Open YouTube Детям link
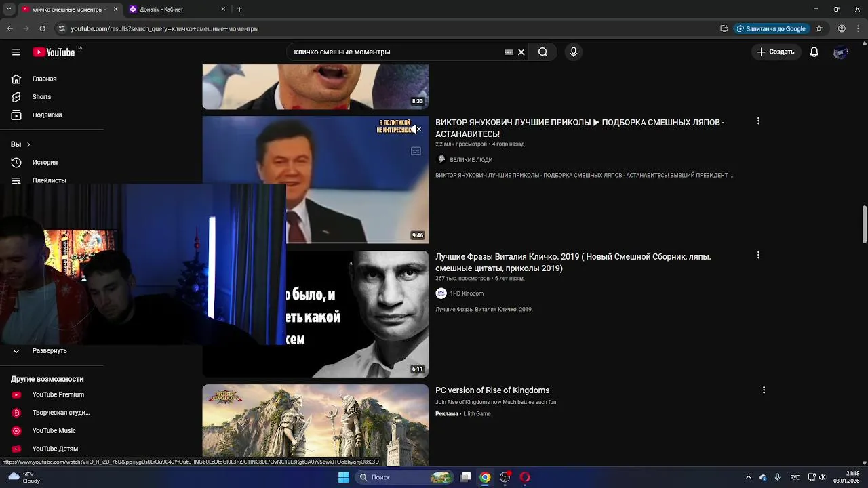Screen dimensions: 868x488 [x=55, y=449]
